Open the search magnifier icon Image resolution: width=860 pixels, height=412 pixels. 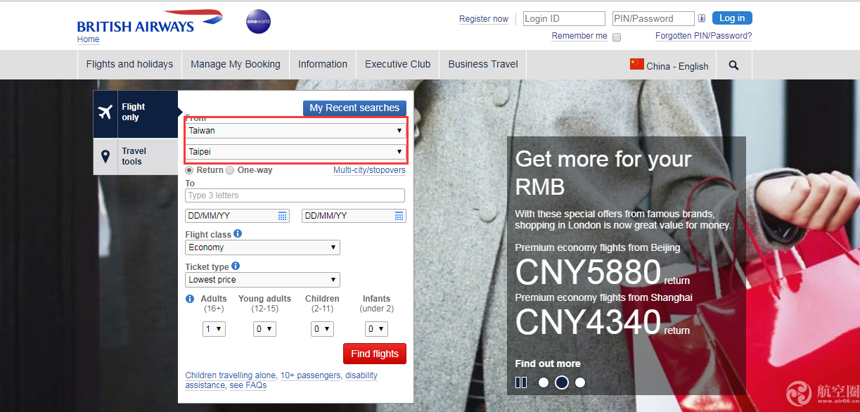coord(733,65)
